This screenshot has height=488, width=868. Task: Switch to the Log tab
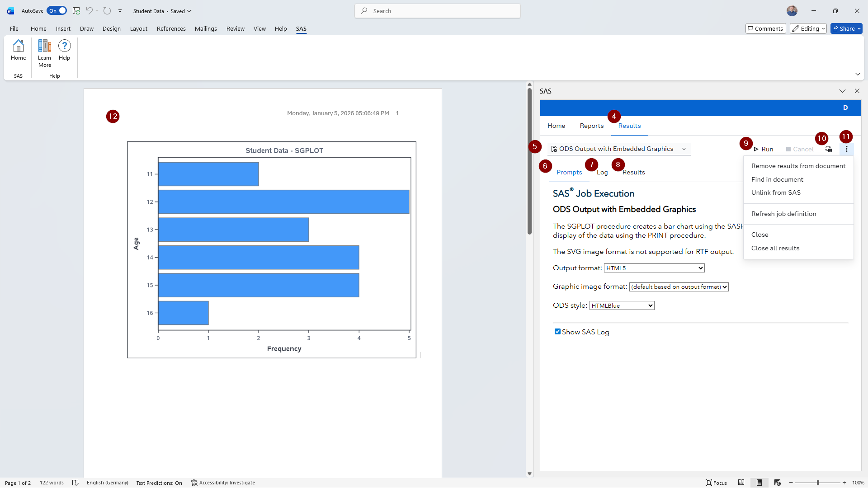pyautogui.click(x=602, y=172)
